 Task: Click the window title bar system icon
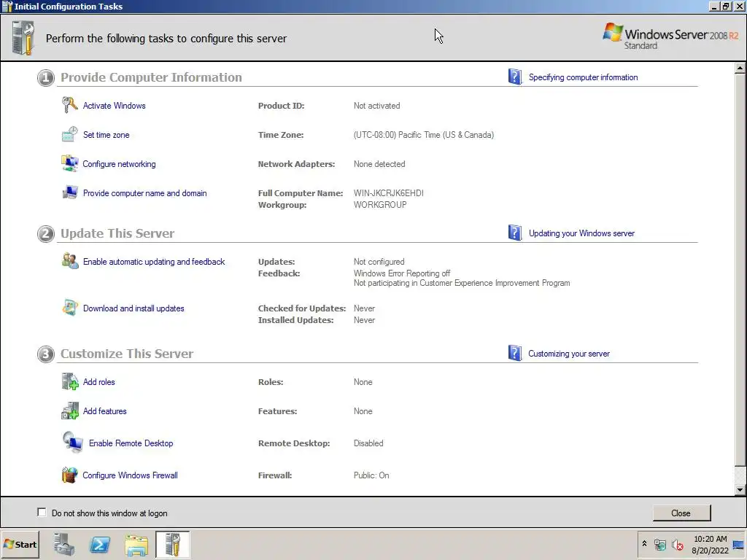(7, 6)
